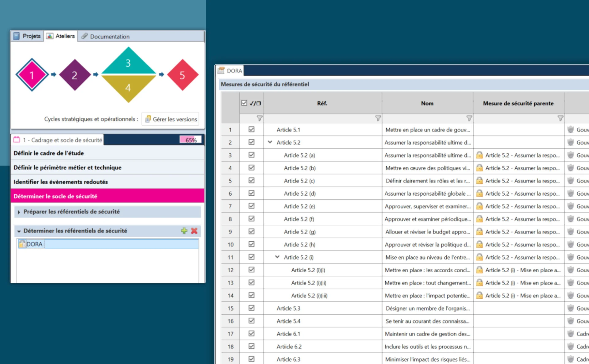
Task: Sort by the Nom column header
Action: point(427,103)
